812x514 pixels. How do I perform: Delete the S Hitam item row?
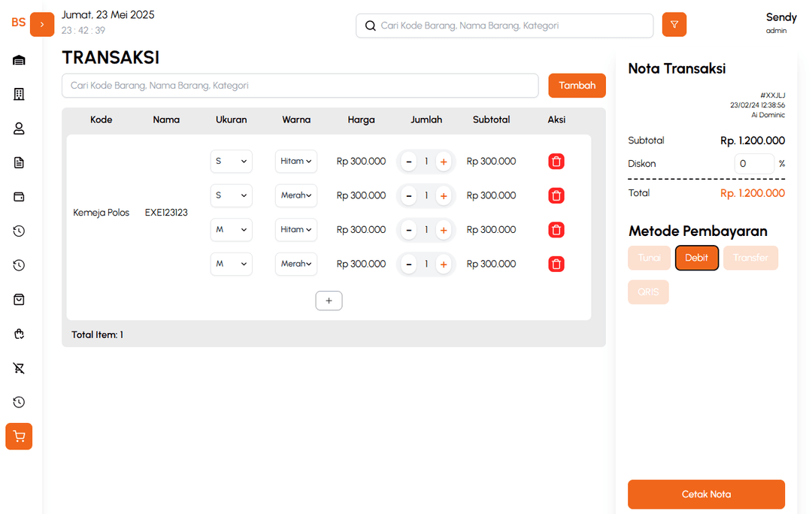pos(556,162)
